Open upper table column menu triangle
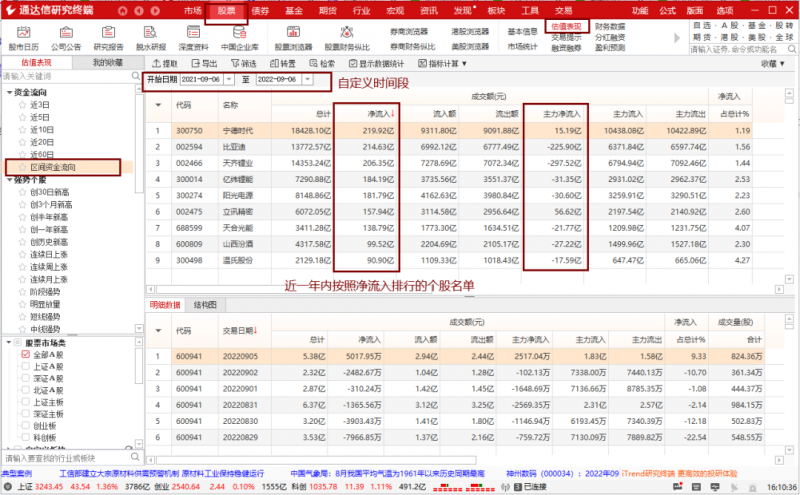The image size is (800, 495). (x=158, y=105)
